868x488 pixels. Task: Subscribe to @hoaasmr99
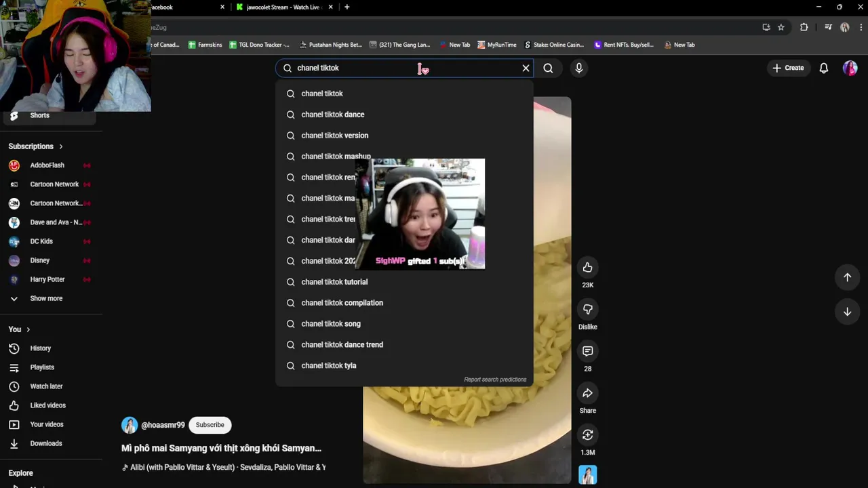210,425
